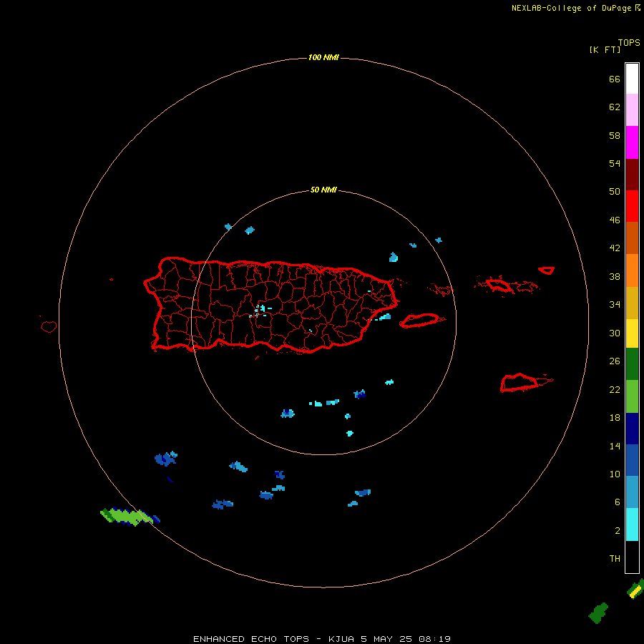Click the legend label "54"
This screenshot has width=644, height=644.
pos(615,163)
